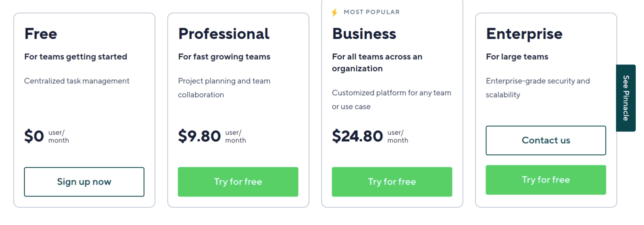Open the See Pinnacle side tab
The image size is (644, 225).
pyautogui.click(x=625, y=98)
